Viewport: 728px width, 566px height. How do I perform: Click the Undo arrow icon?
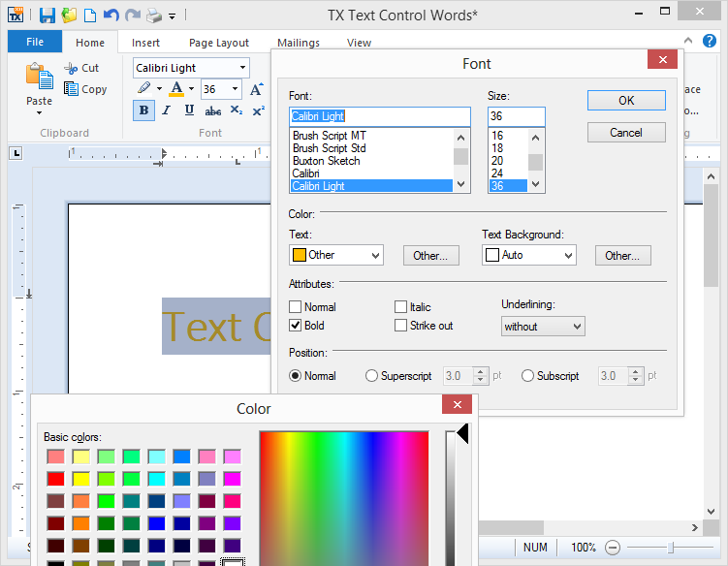[111, 16]
